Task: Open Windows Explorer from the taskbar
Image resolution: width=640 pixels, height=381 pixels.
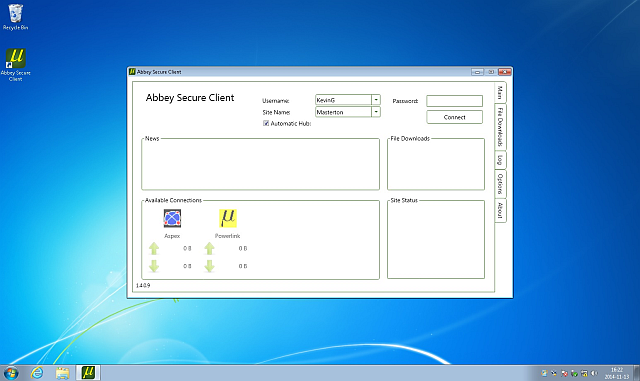Action: pyautogui.click(x=62, y=372)
